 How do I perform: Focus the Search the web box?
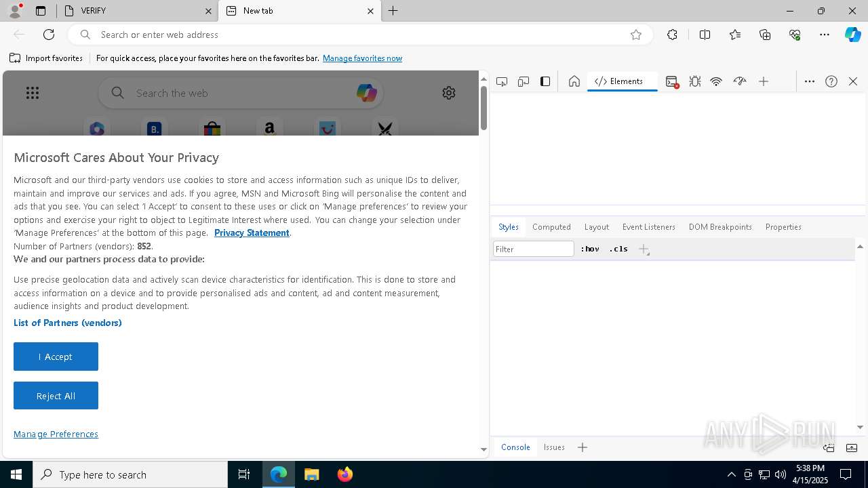[x=241, y=93]
